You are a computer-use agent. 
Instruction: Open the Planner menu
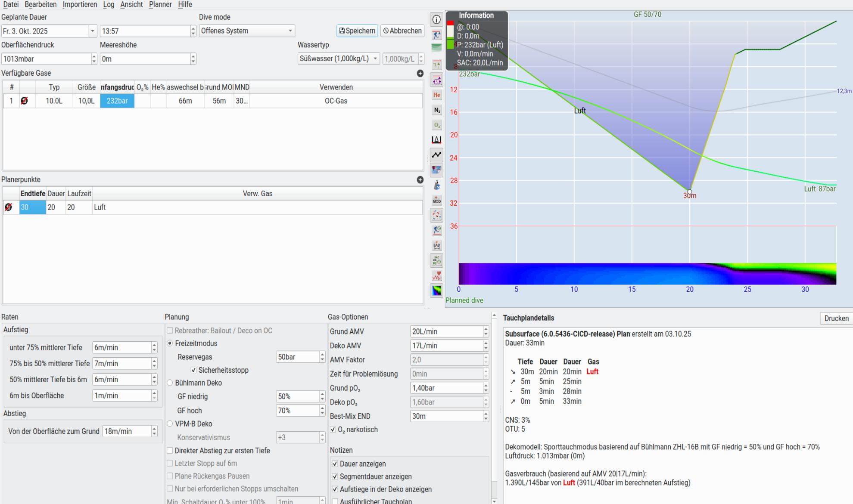point(160,4)
